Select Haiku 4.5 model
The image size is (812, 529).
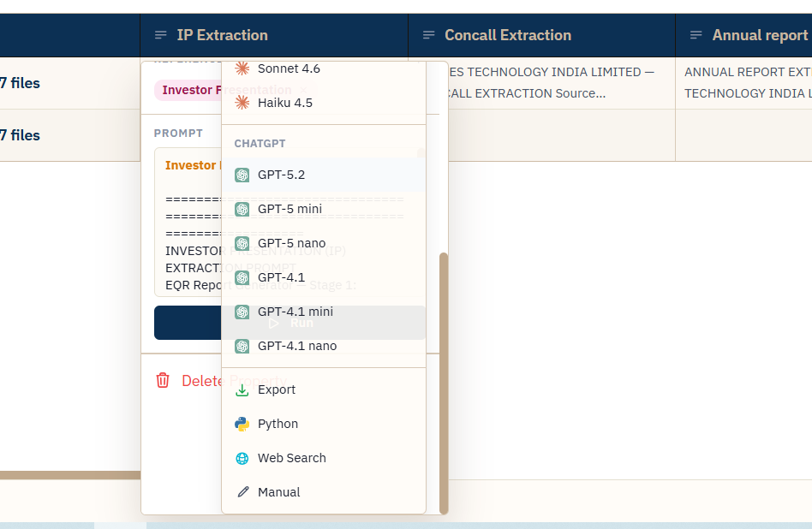click(x=324, y=103)
